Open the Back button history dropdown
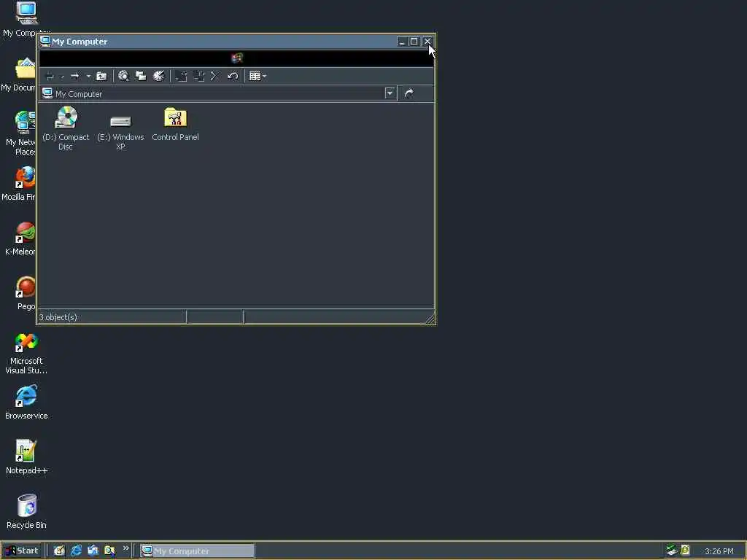This screenshot has width=747, height=560. click(62, 76)
